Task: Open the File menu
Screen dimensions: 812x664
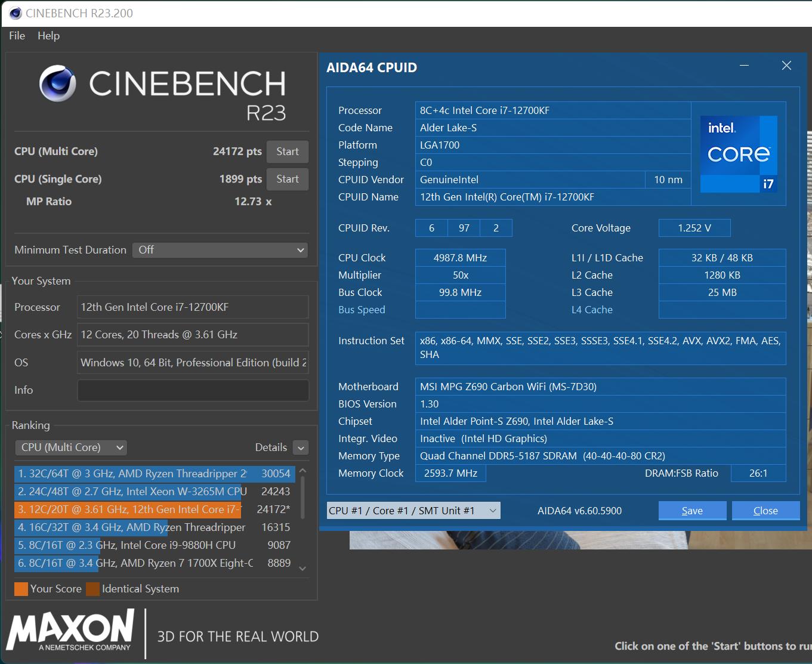Action: (x=17, y=36)
